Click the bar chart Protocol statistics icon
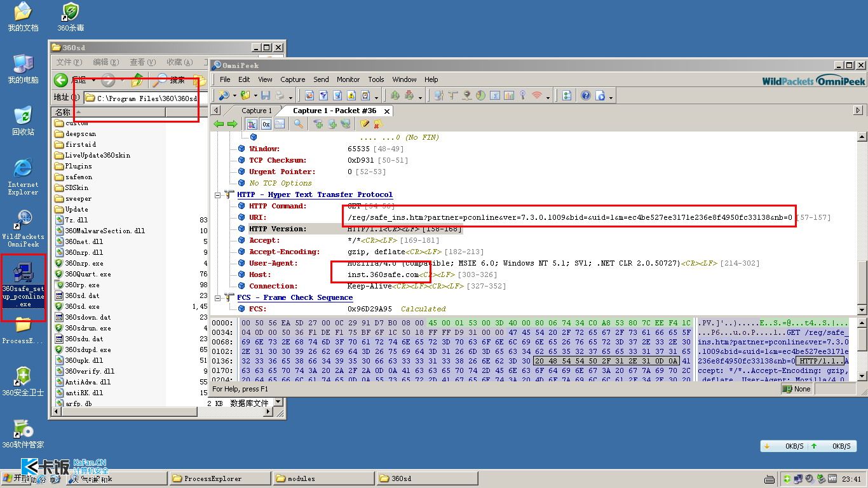This screenshot has height=488, width=868. tap(509, 95)
